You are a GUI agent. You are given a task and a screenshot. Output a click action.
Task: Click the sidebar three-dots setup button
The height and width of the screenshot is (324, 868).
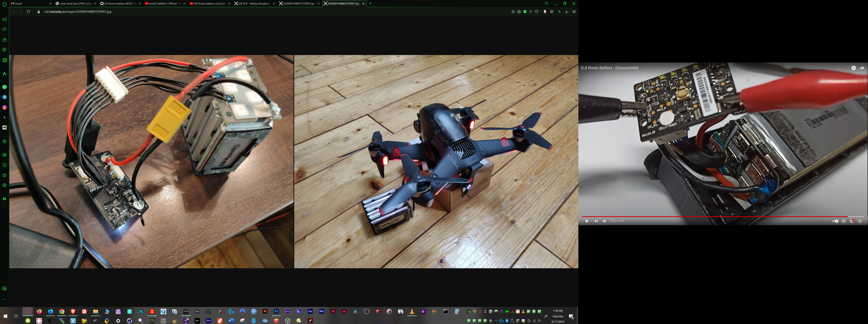(x=4, y=299)
